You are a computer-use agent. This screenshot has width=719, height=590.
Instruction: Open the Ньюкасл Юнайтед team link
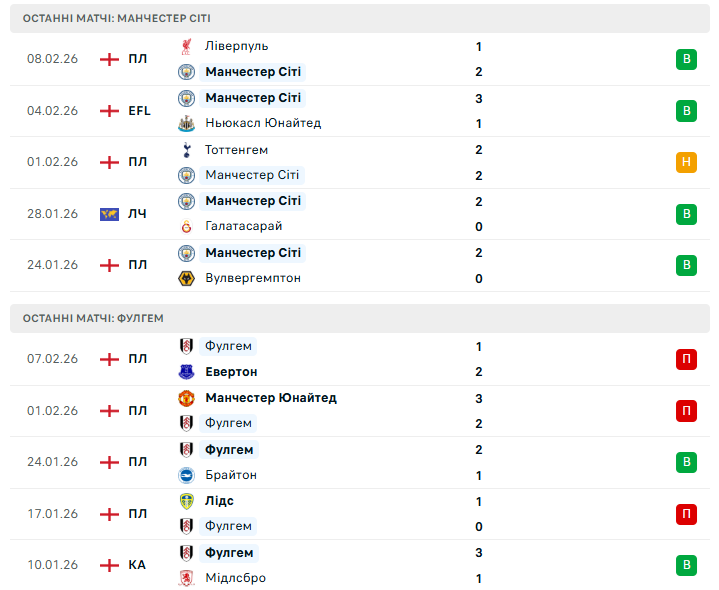coord(263,124)
